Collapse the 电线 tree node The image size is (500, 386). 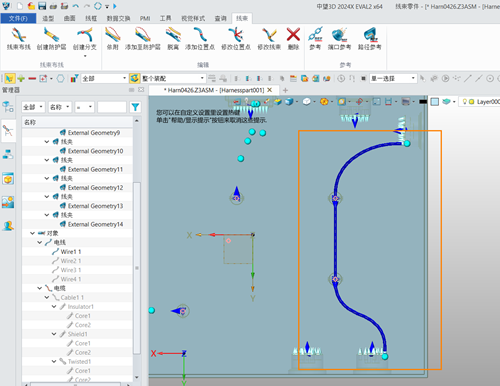pyautogui.click(x=40, y=242)
